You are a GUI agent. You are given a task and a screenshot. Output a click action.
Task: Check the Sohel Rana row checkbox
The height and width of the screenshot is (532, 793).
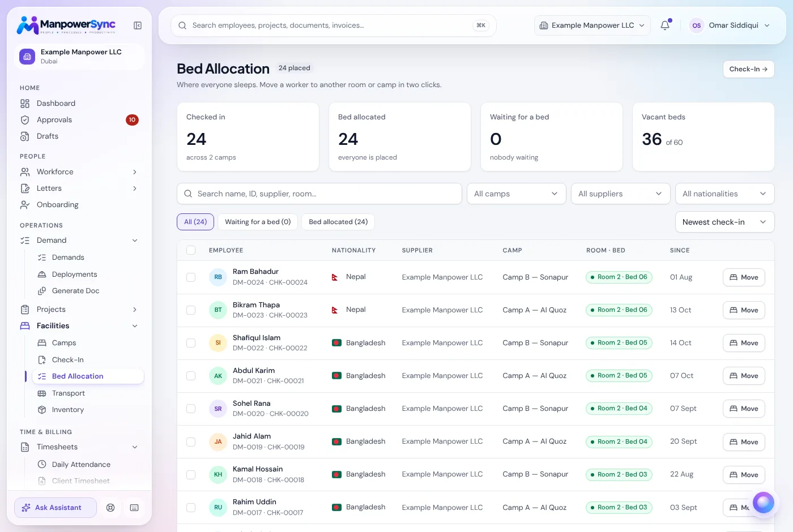pos(191,409)
